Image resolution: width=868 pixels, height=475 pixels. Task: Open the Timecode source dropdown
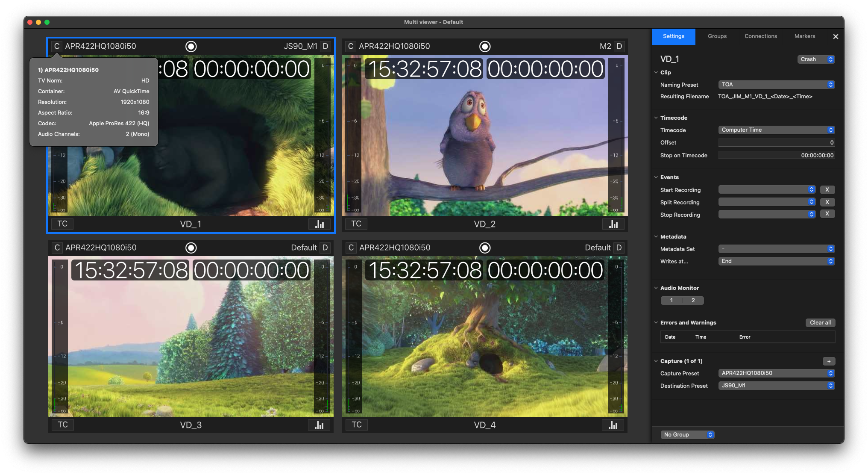tap(776, 130)
